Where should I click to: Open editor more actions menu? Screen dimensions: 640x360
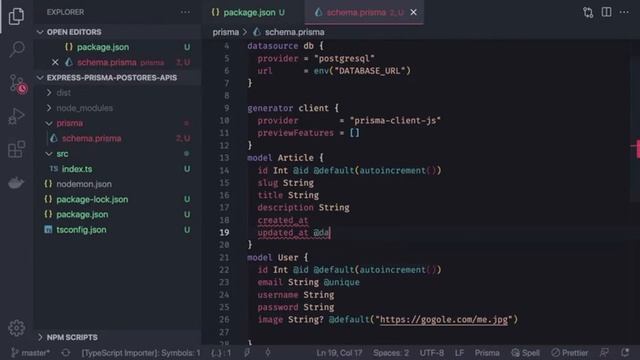tap(624, 12)
